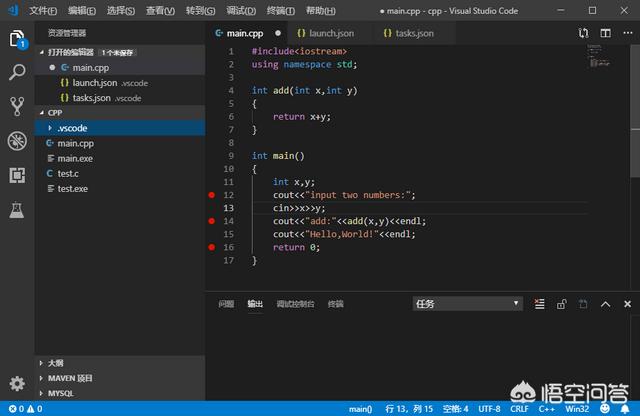Switch to the 终端 panel tab
This screenshot has height=416, width=640.
point(336,304)
